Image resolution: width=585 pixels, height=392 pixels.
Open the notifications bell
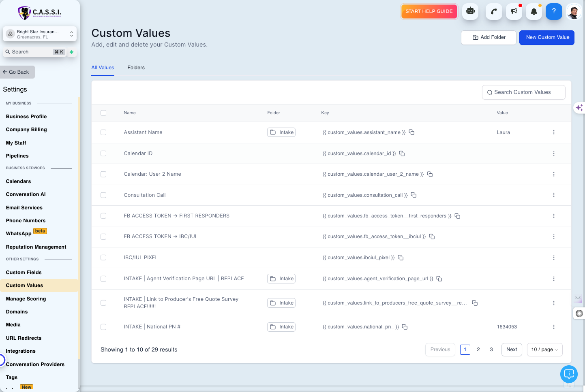(534, 11)
